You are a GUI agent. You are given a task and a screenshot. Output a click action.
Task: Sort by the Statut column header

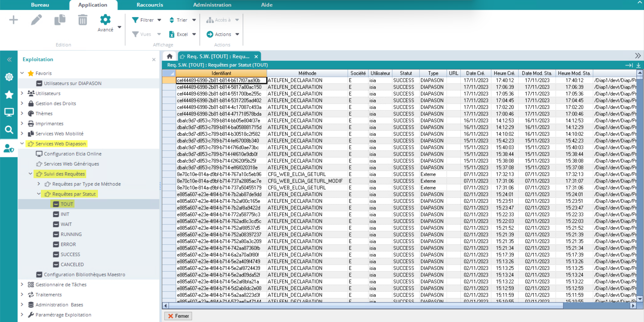point(406,73)
